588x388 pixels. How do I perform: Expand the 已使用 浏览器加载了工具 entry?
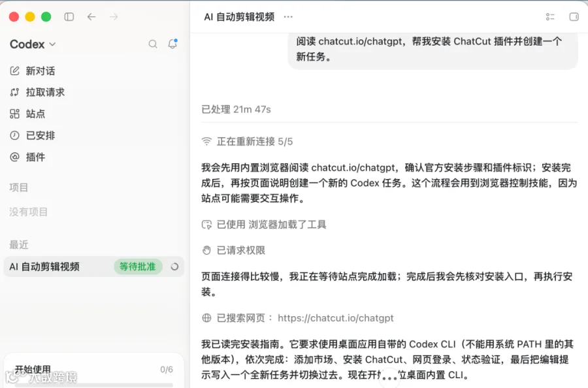[x=264, y=225]
